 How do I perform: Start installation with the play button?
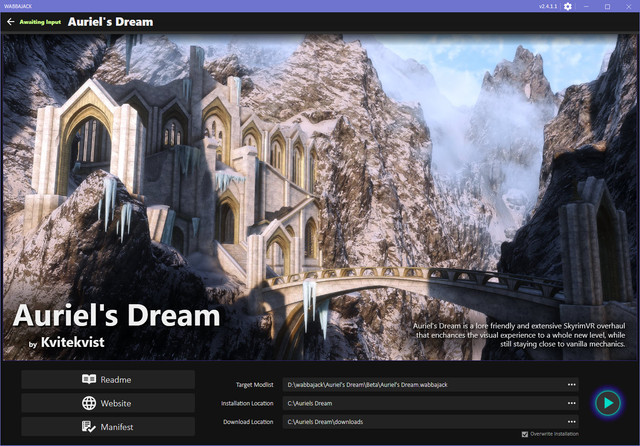click(608, 403)
